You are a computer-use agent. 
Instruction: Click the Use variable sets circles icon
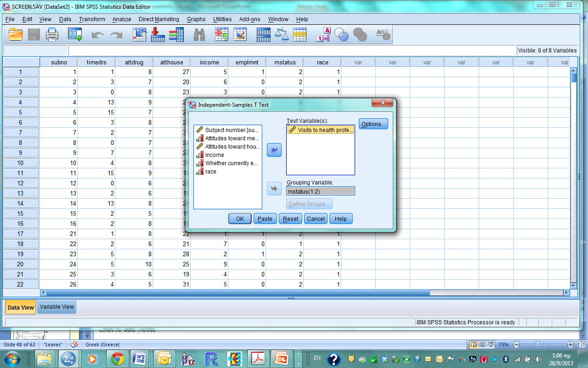341,34
